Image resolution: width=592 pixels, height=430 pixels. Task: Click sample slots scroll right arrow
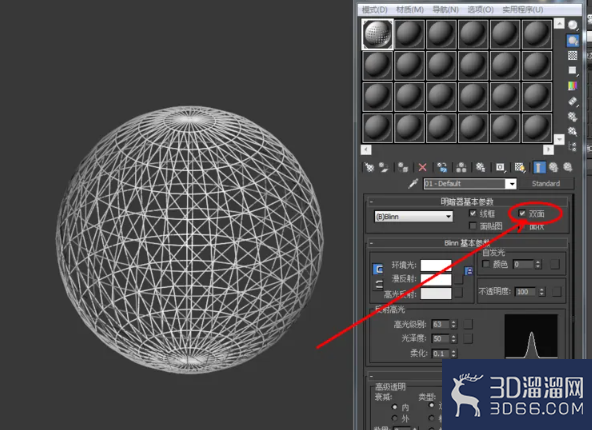(x=548, y=149)
